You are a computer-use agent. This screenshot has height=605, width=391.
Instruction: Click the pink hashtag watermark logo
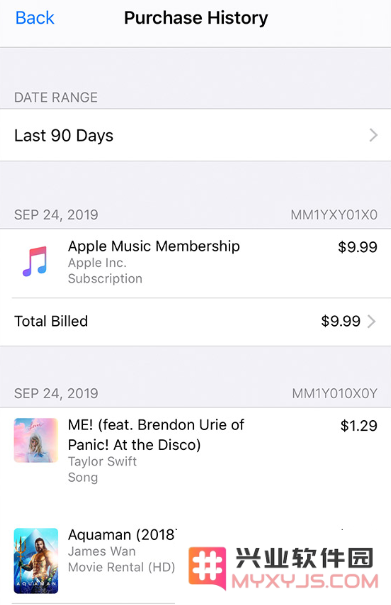(x=207, y=568)
